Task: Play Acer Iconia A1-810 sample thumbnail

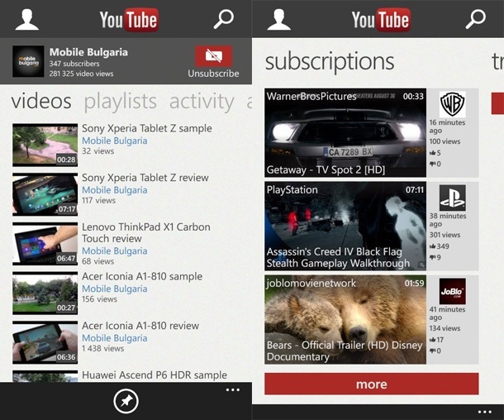Action: click(x=45, y=293)
